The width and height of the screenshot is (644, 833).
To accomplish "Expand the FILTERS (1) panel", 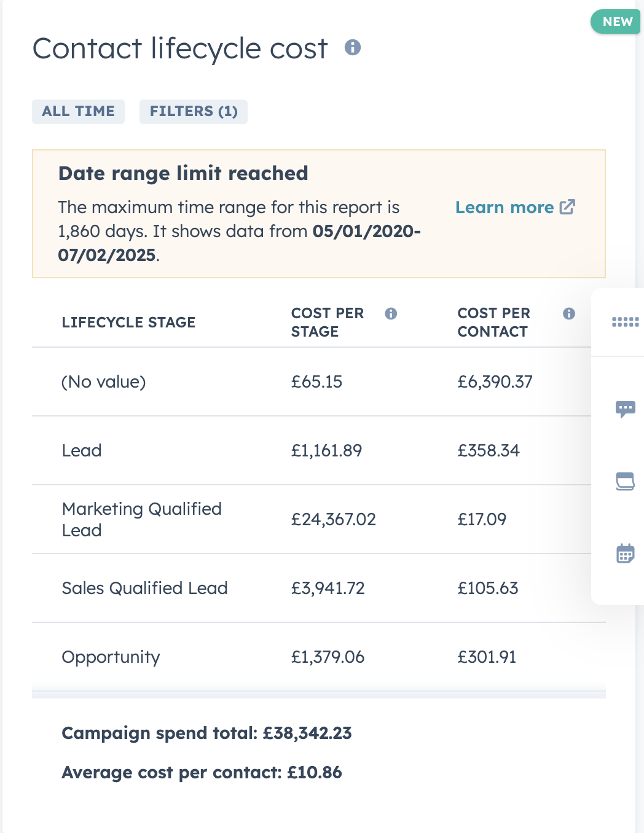I will pos(193,111).
